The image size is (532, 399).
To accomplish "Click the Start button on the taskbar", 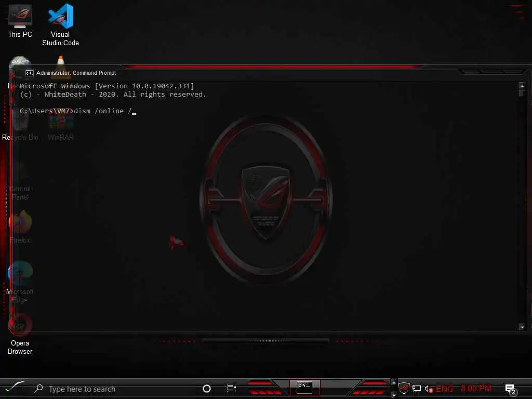I will point(14,387).
